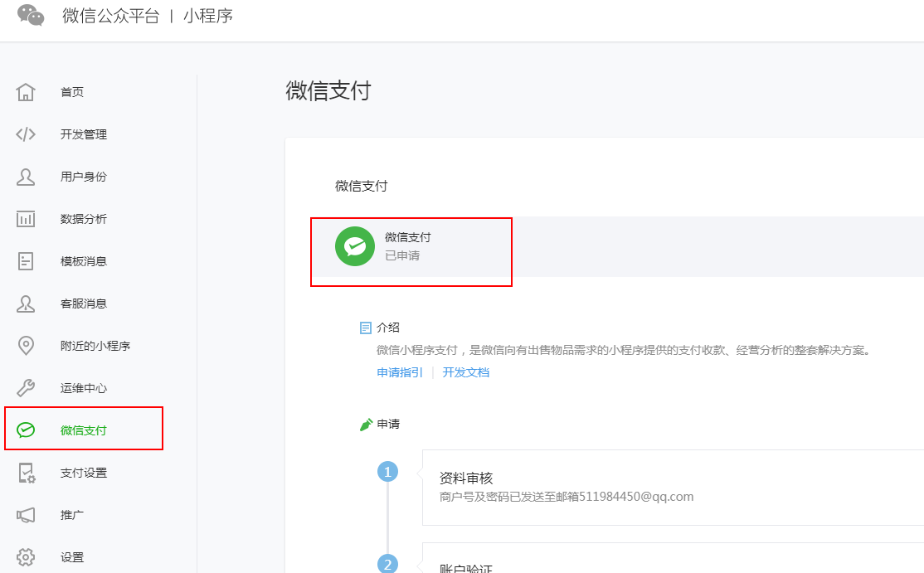924x573 pixels.
Task: Open 支付设置 in the sidebar
Action: point(84,473)
